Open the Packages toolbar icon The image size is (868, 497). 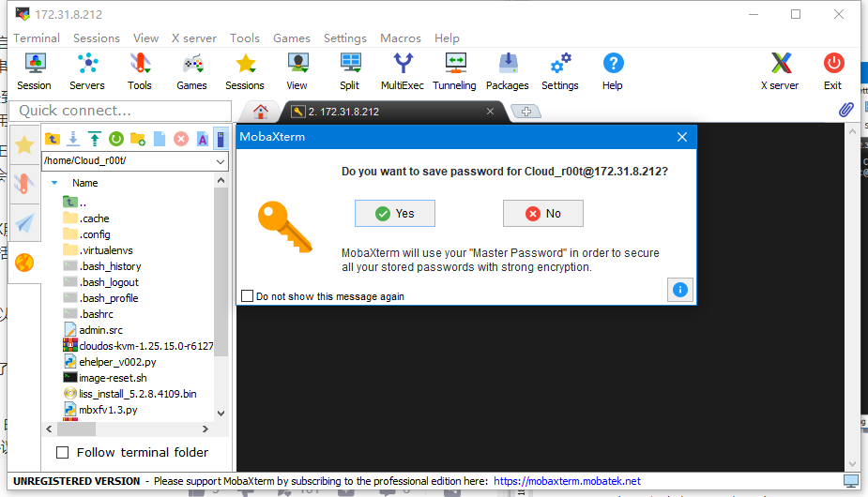pos(507,71)
